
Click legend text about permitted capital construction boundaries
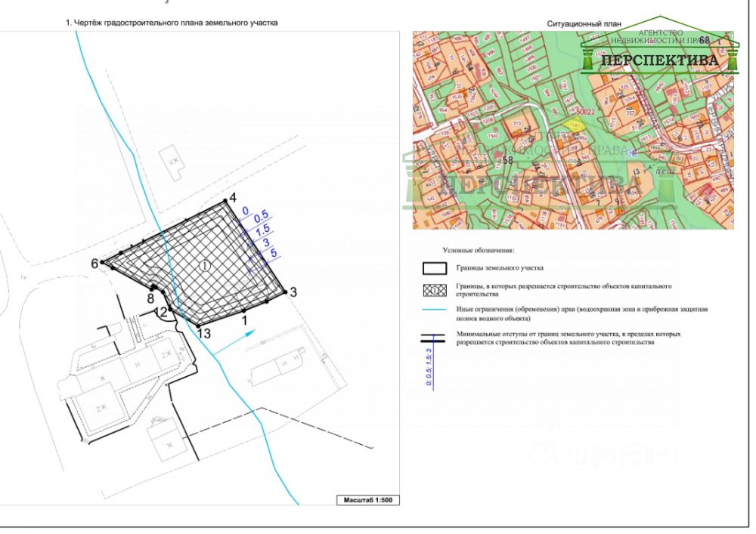click(x=564, y=290)
